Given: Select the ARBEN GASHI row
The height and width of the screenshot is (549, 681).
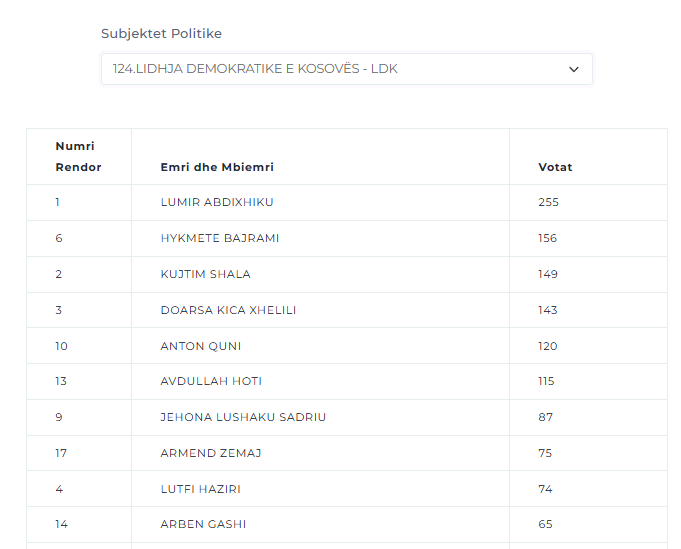Looking at the screenshot, I should (x=347, y=524).
